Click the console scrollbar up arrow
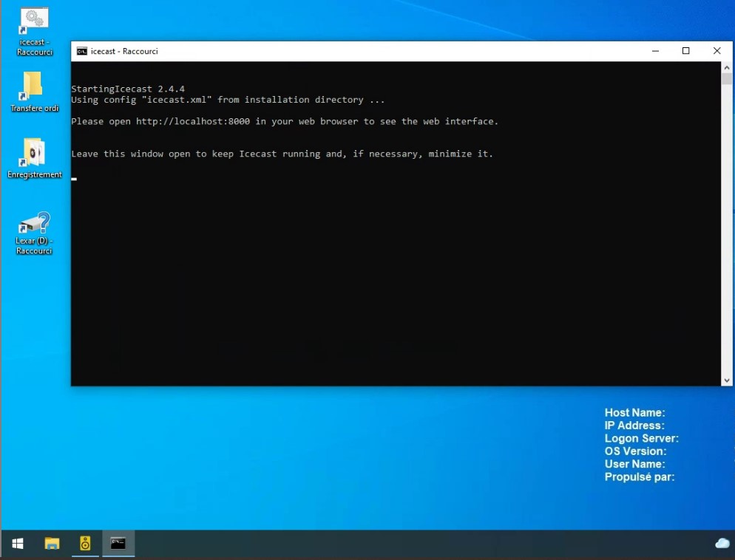 pyautogui.click(x=727, y=68)
